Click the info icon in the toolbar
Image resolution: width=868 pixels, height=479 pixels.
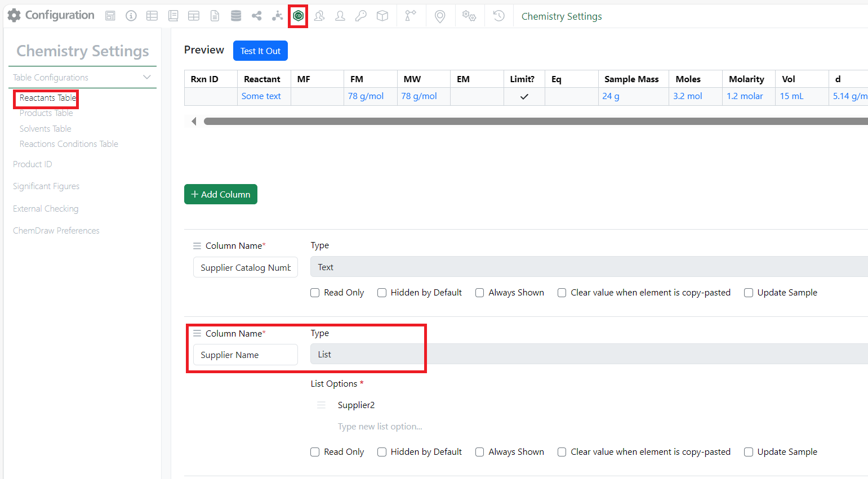131,15
